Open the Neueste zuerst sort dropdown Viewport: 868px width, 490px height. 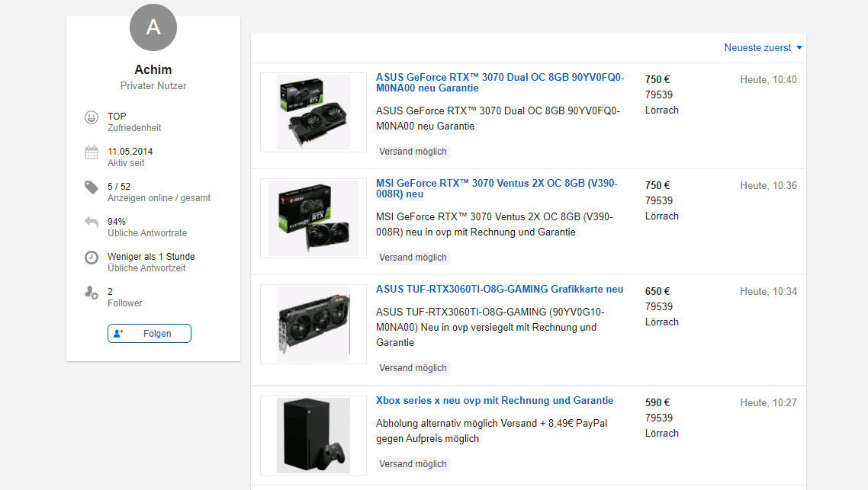764,47
